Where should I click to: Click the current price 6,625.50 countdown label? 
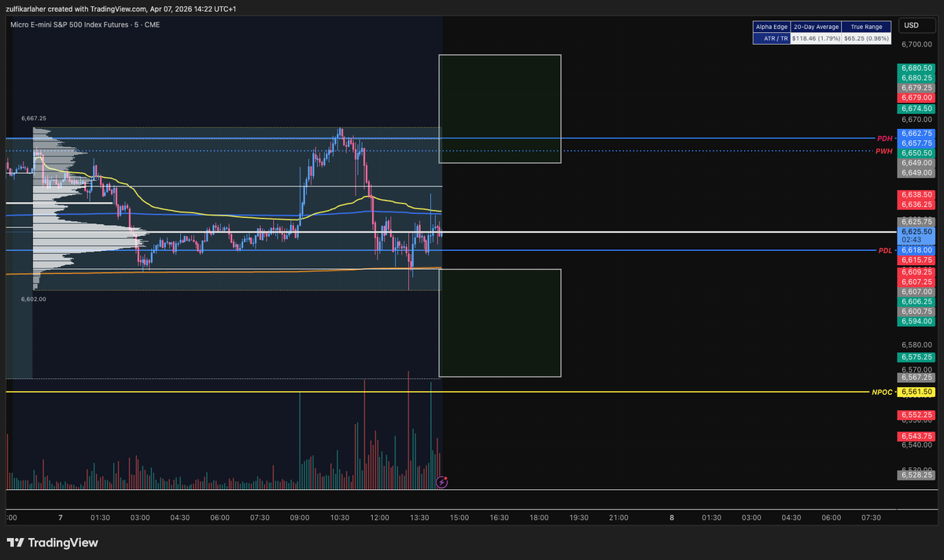pyautogui.click(x=916, y=236)
